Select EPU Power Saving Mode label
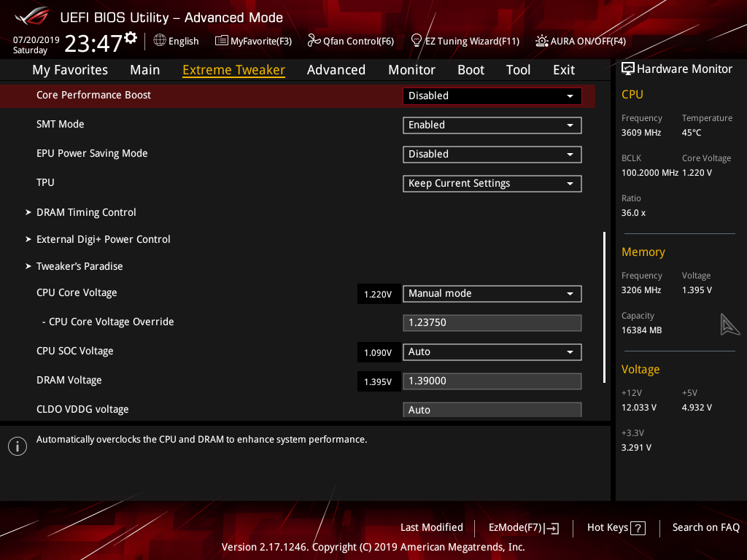 [x=92, y=153]
